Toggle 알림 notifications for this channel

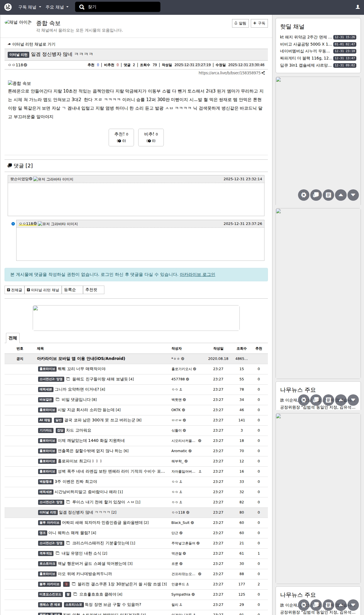coord(240,23)
